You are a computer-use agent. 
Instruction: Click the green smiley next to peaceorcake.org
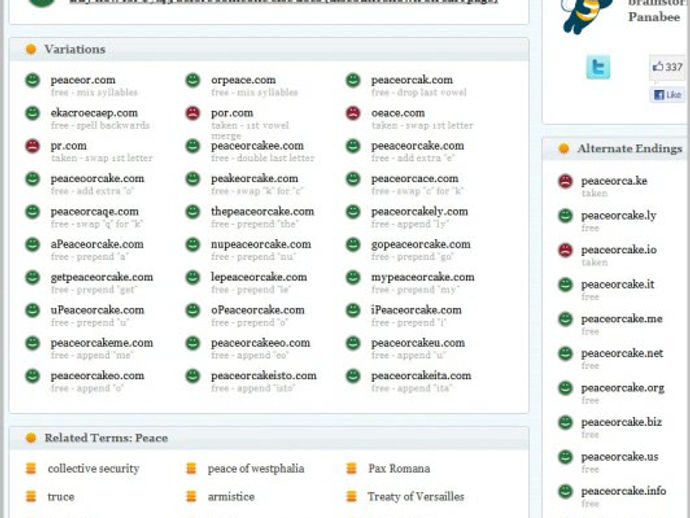(565, 388)
